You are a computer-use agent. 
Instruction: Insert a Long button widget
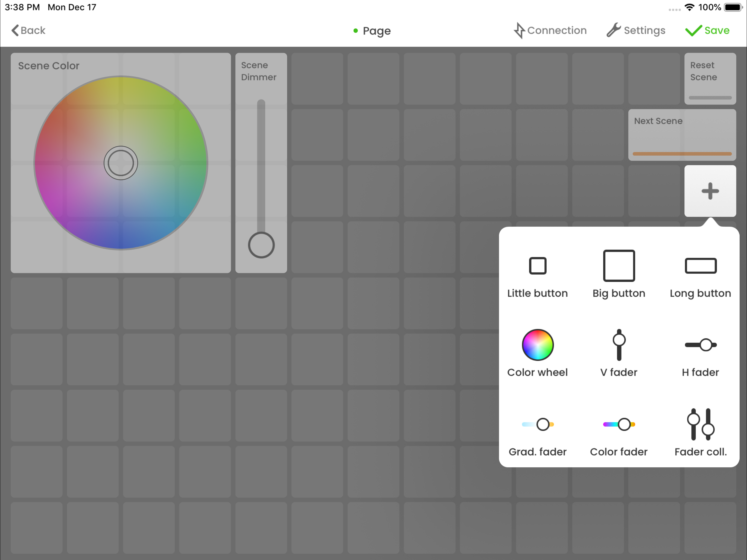coord(700,274)
